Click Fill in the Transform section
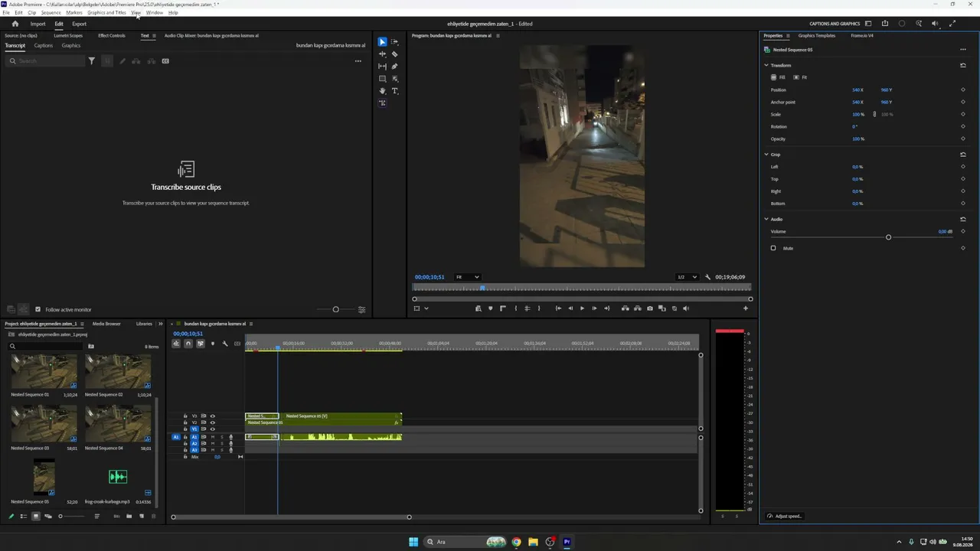 click(779, 77)
